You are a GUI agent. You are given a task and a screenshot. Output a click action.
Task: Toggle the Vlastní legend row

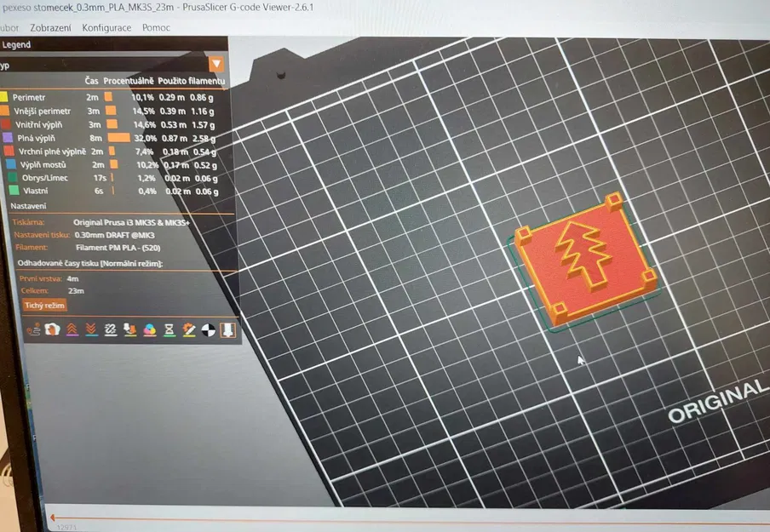click(114, 191)
